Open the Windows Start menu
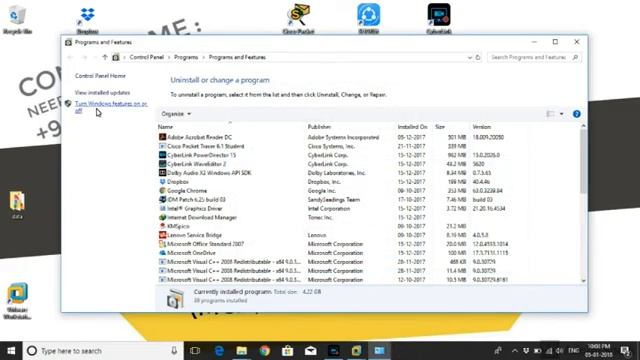 [x=11, y=351]
